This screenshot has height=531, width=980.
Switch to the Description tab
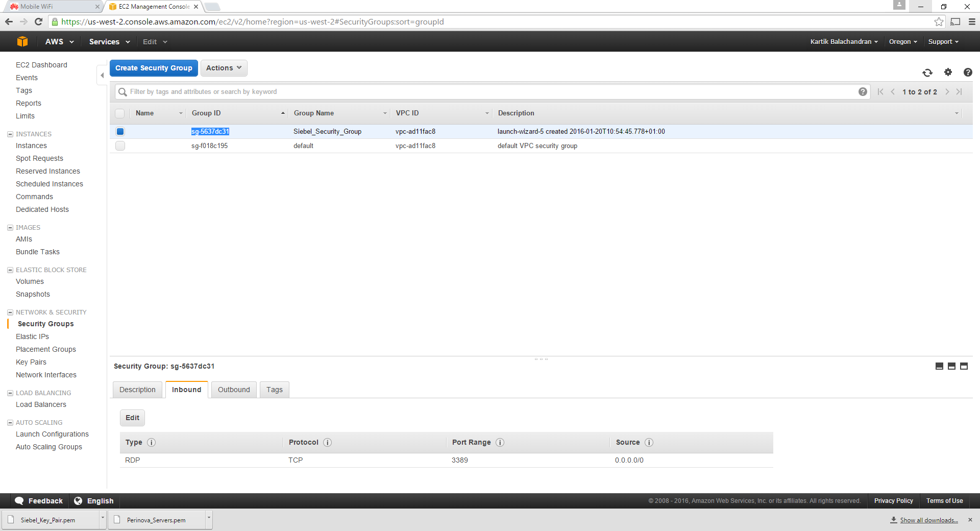(137, 390)
